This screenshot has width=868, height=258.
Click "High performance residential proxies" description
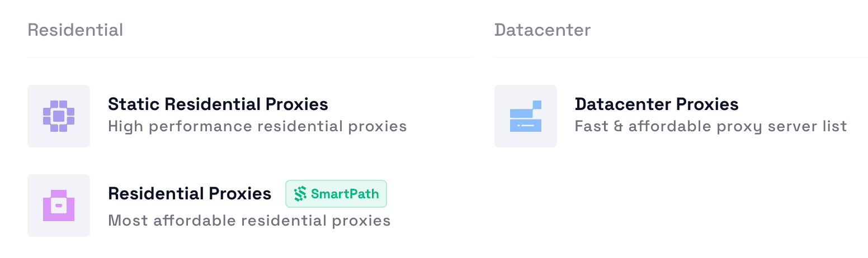pos(257,126)
